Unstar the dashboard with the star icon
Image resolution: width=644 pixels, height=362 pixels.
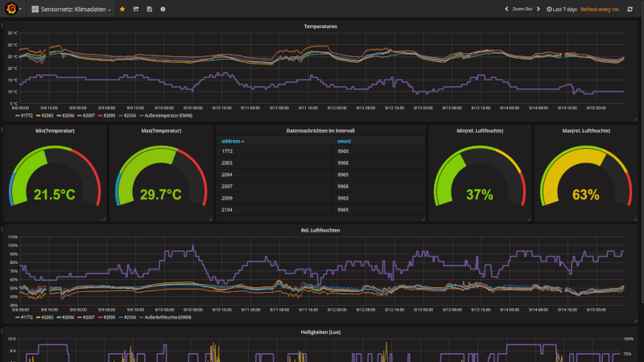[x=122, y=9]
